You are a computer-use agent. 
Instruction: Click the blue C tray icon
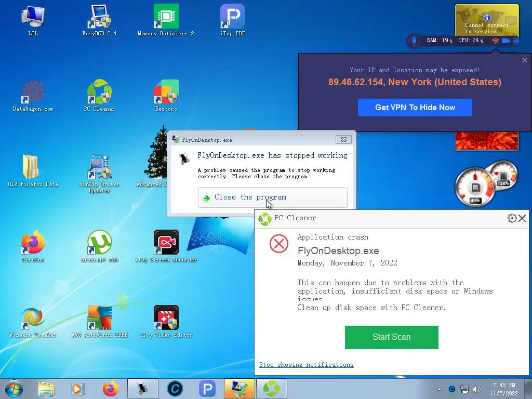point(451,390)
